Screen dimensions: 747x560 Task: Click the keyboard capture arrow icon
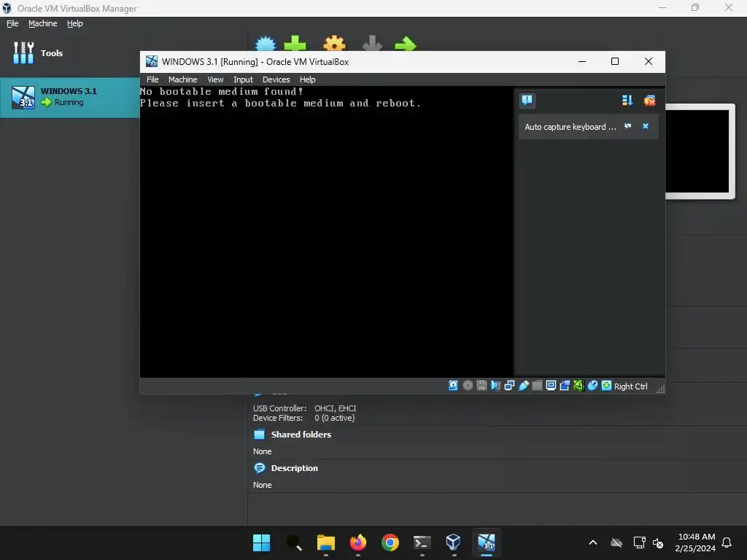coord(606,386)
